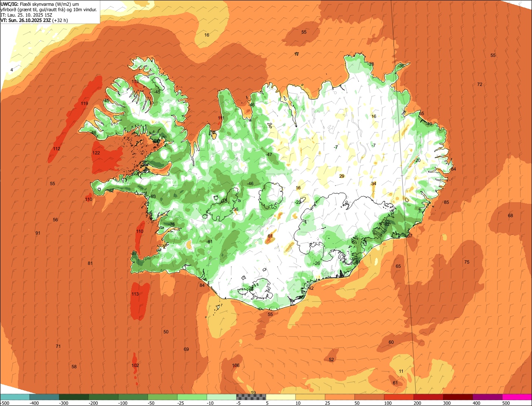Click the map value '111' in the northern bay

coord(221,118)
